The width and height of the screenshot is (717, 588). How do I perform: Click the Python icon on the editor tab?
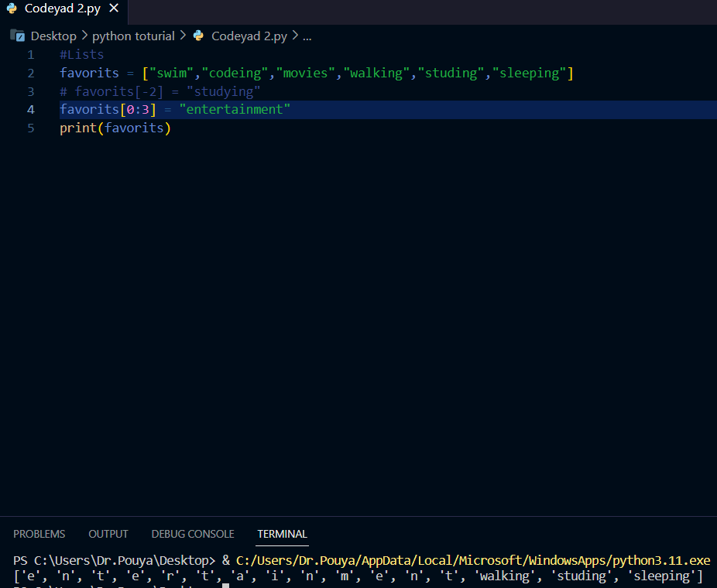tap(11, 9)
